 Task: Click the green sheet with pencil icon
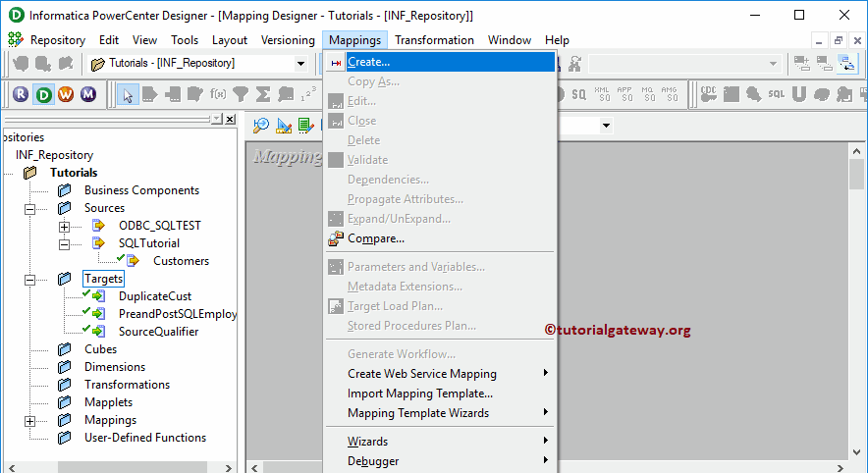click(x=305, y=126)
